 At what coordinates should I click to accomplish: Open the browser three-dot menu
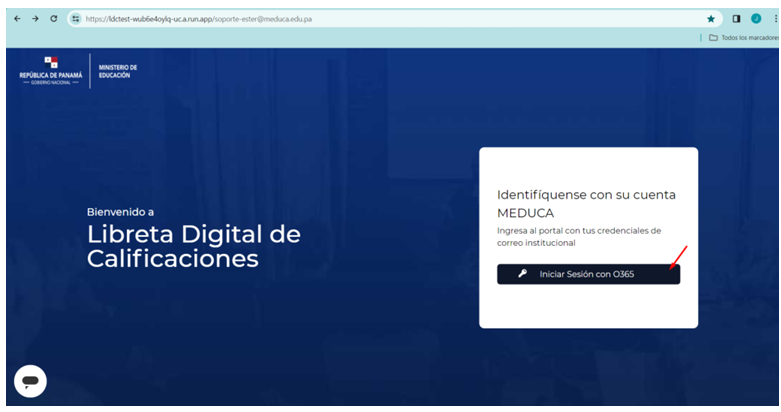(775, 18)
